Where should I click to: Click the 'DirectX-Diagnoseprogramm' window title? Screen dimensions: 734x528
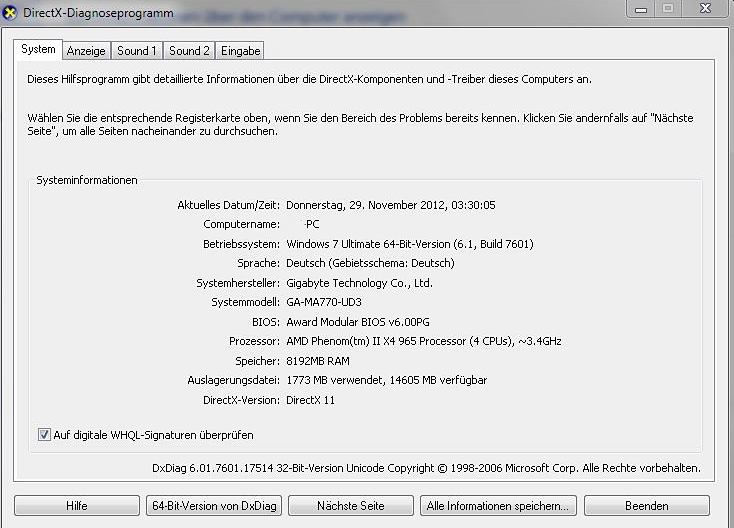(98, 13)
